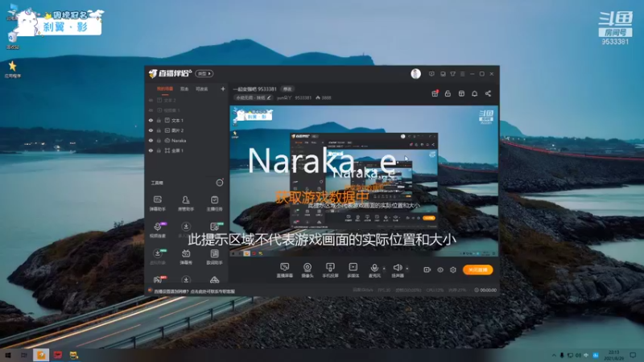Add a 摄像头 camera source
Screen dimensions: 644x362
pos(308,270)
